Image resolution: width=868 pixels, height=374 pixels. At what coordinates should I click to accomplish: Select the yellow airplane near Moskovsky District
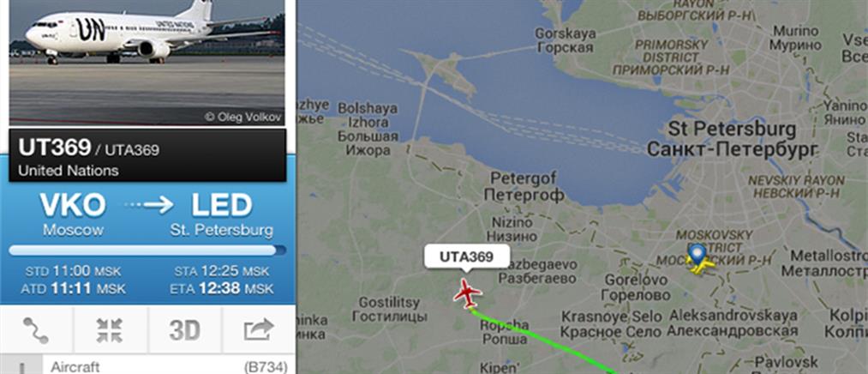pyautogui.click(x=700, y=264)
